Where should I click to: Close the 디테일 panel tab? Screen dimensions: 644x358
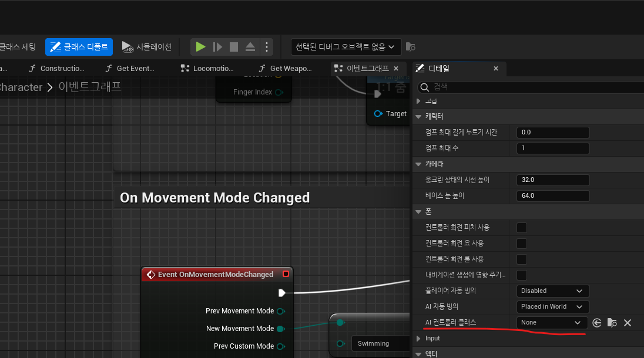pyautogui.click(x=496, y=69)
